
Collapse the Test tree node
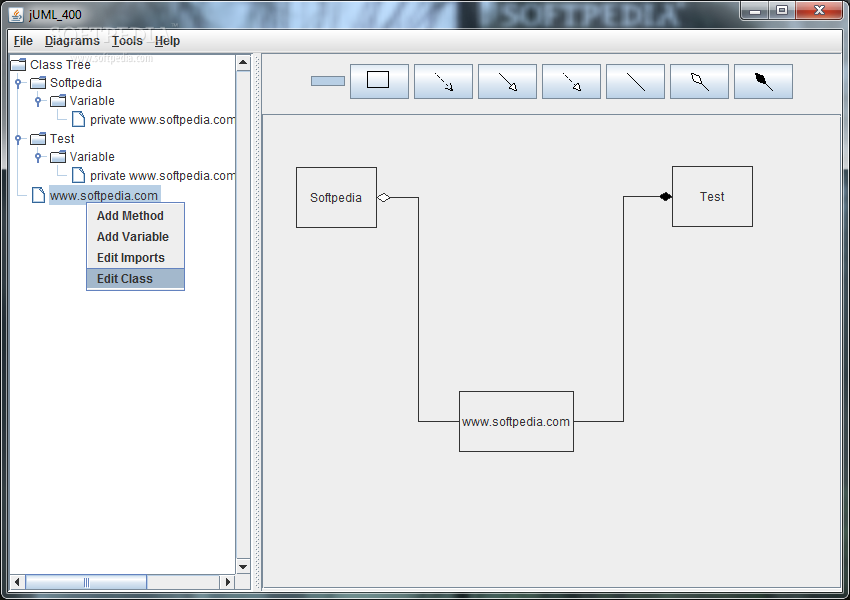[x=18, y=139]
